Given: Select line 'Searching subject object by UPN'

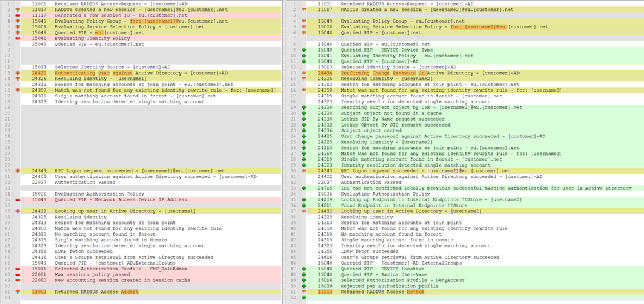Looking at the screenshot, I should (x=475, y=107).
